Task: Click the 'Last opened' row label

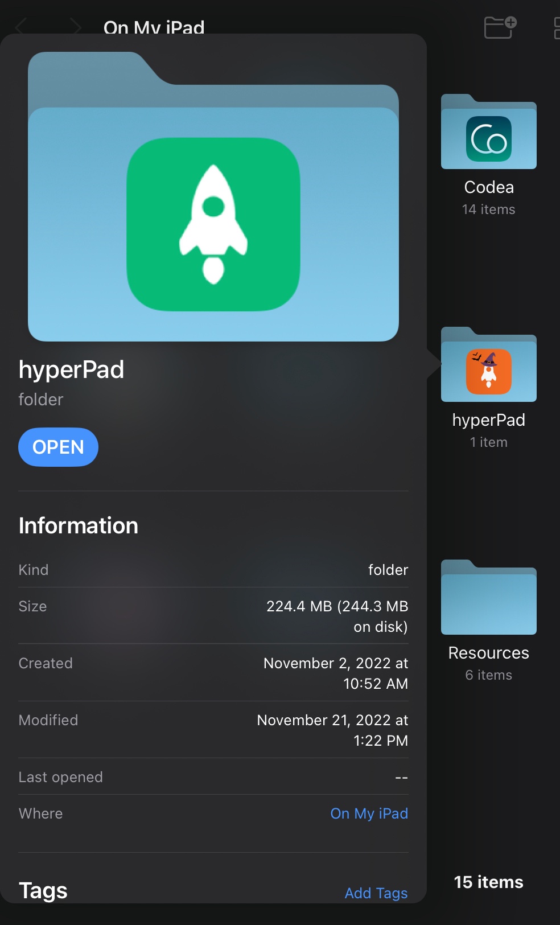Action: 61,777
